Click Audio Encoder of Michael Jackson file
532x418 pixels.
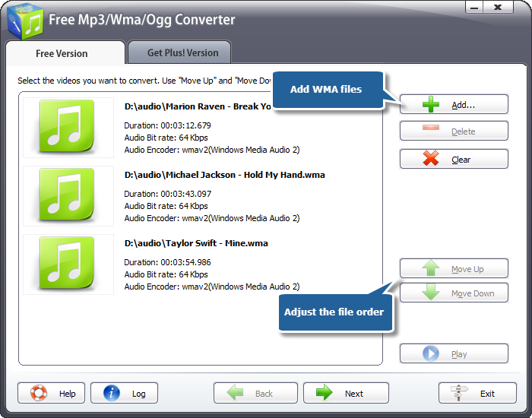tap(212, 218)
